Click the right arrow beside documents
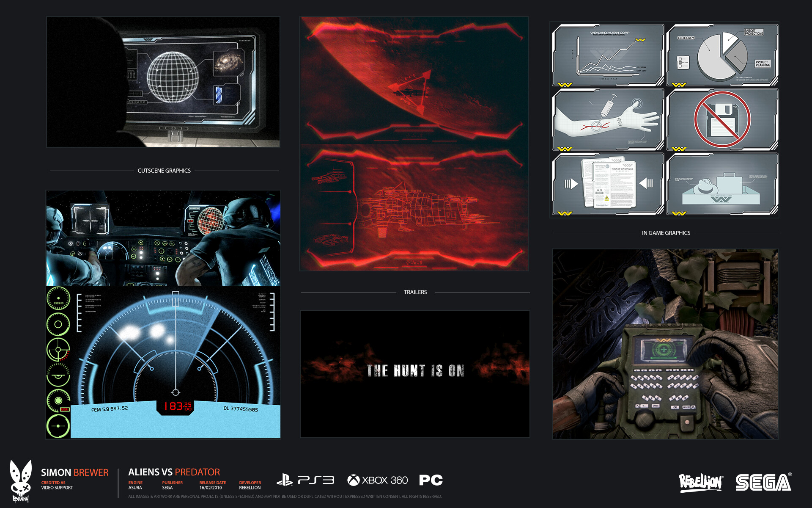Image resolution: width=812 pixels, height=508 pixels. (x=646, y=183)
